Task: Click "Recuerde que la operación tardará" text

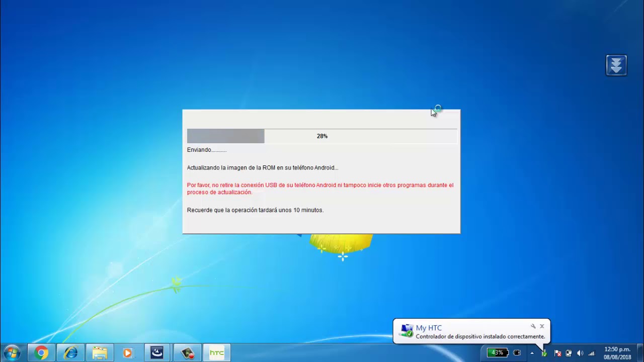Action: click(255, 210)
